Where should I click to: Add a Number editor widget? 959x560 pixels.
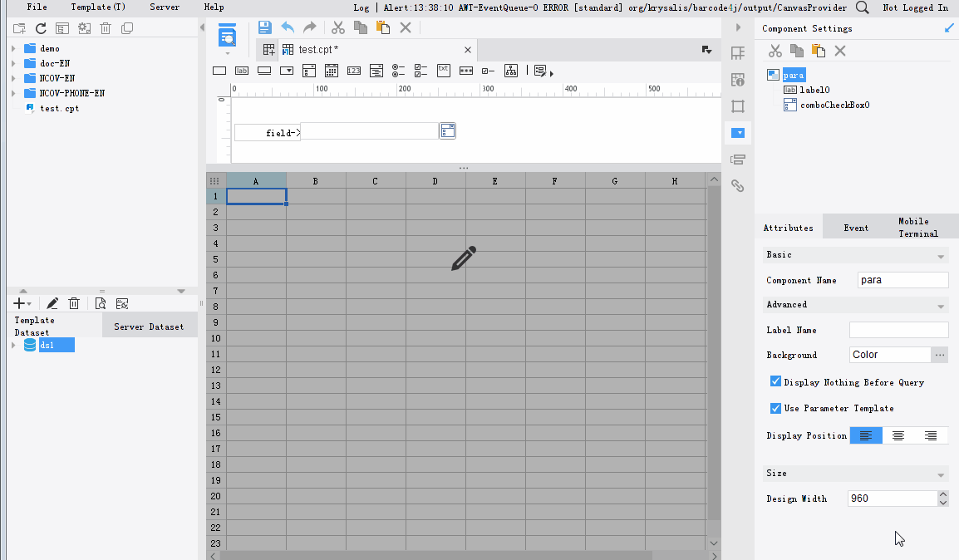(352, 71)
